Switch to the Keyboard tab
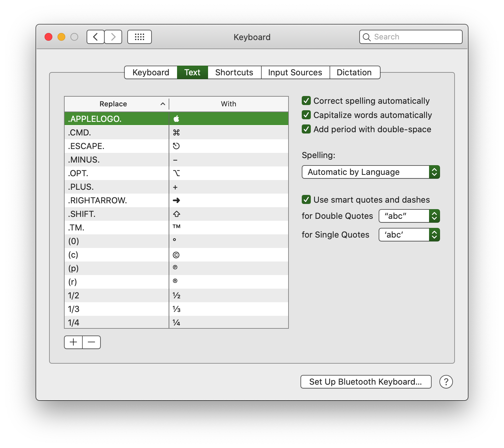This screenshot has height=448, width=504. [x=151, y=72]
